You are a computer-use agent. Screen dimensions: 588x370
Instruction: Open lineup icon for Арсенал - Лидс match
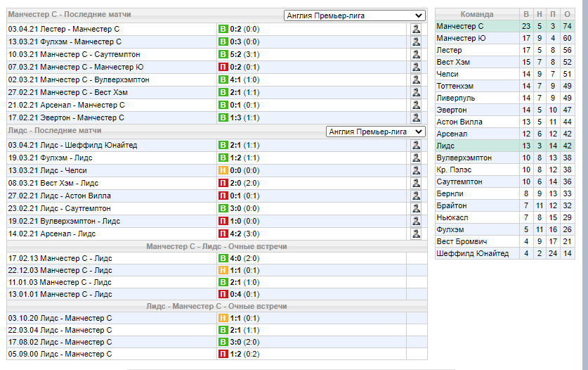[416, 234]
